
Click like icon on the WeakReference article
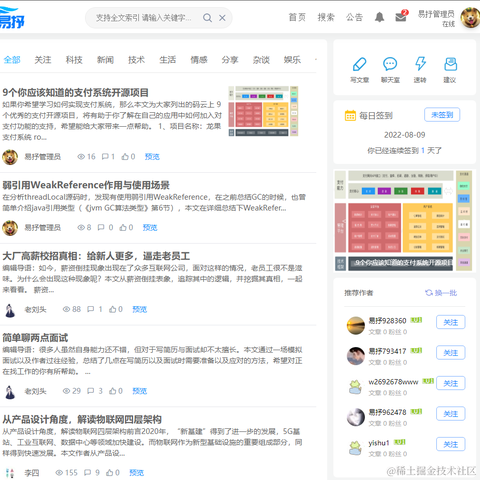pos(123,227)
